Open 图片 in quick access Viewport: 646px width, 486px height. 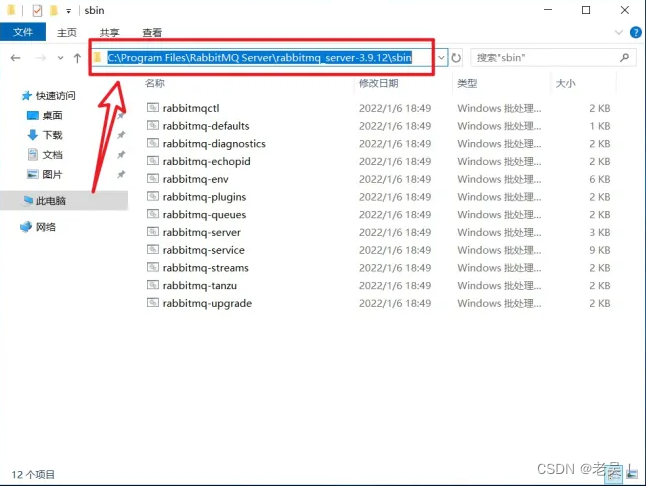click(44, 174)
